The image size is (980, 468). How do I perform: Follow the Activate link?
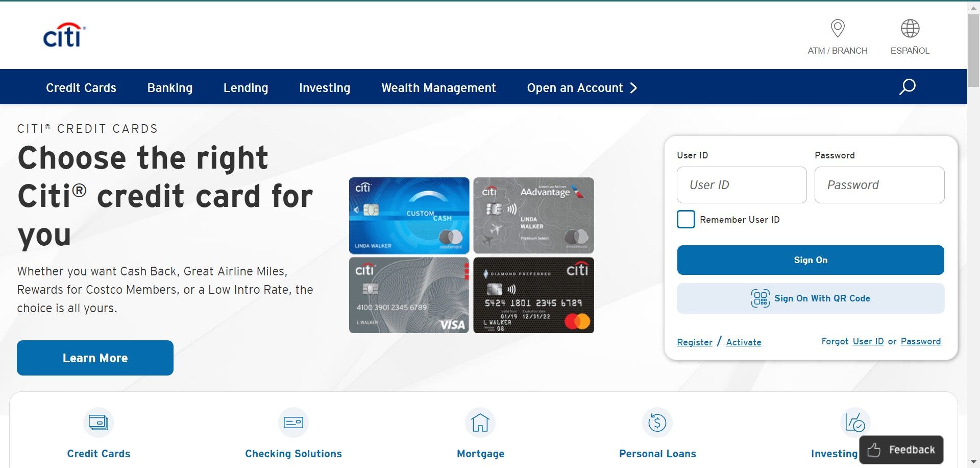(x=744, y=342)
